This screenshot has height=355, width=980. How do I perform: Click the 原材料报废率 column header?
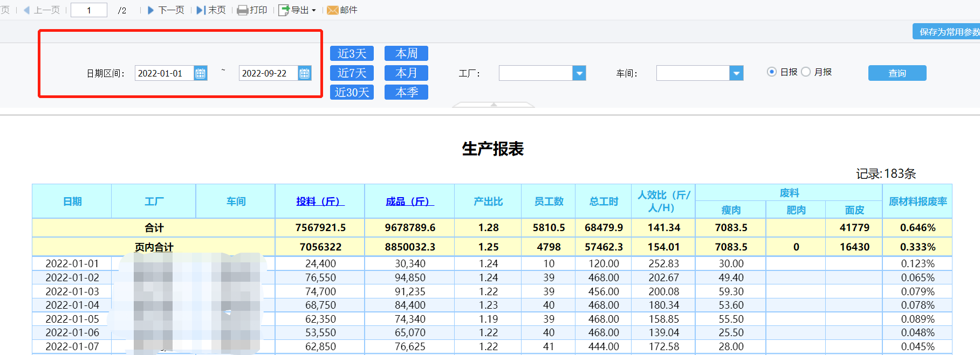(917, 201)
